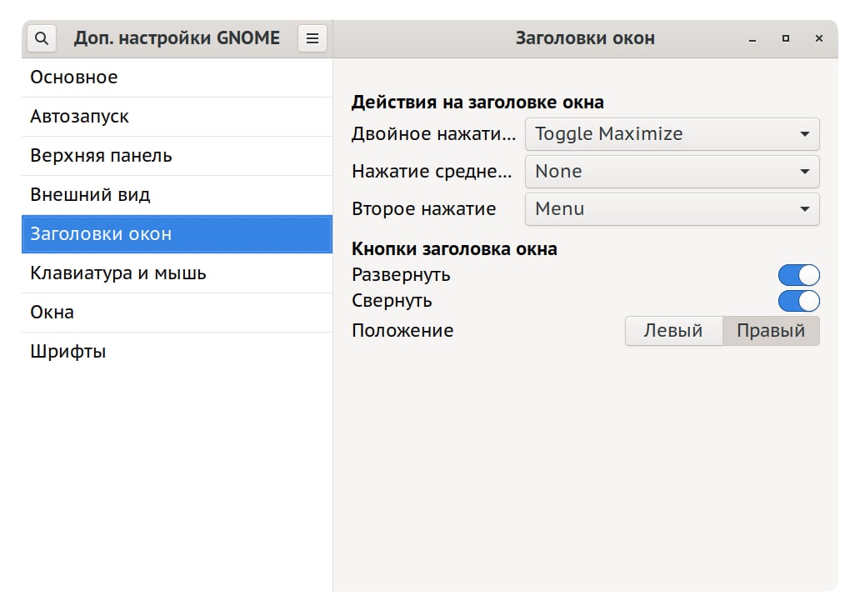
Task: Toggle the Развернуть switch
Action: [x=798, y=275]
